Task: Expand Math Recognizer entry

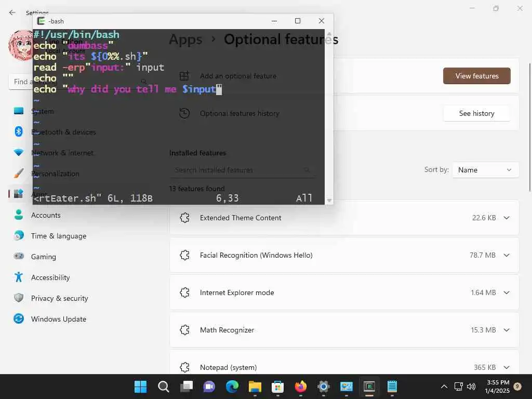Action: click(507, 330)
